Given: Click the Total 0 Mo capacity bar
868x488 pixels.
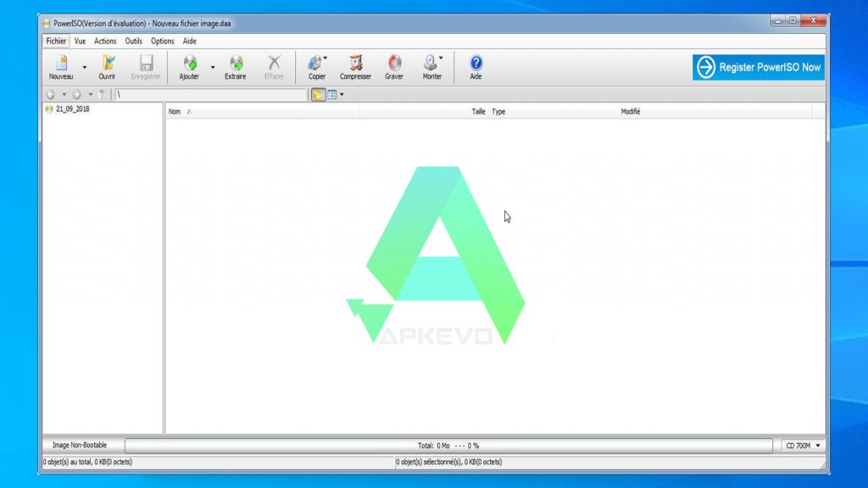Looking at the screenshot, I should (x=448, y=446).
